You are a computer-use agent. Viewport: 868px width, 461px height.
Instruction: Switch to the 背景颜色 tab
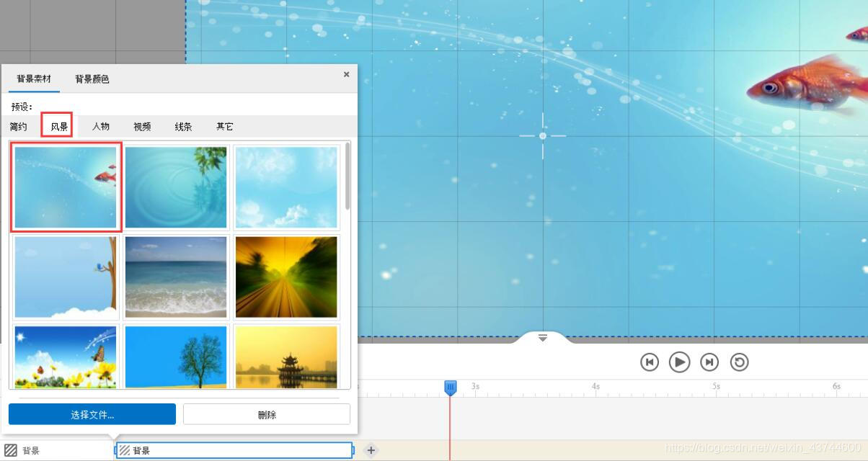(92, 79)
